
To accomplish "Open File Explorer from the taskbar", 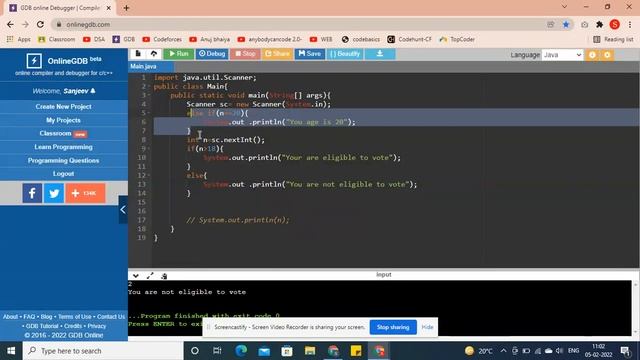I will [310, 351].
